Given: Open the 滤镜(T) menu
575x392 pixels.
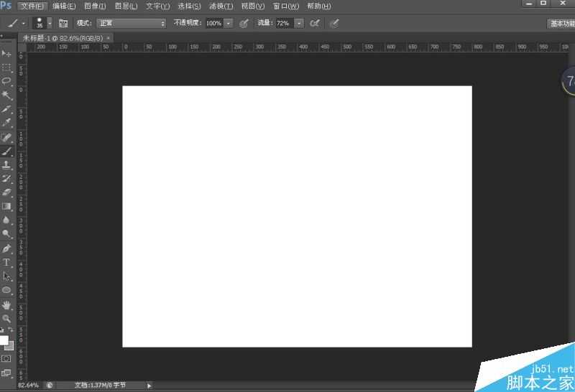Looking at the screenshot, I should coord(221,6).
